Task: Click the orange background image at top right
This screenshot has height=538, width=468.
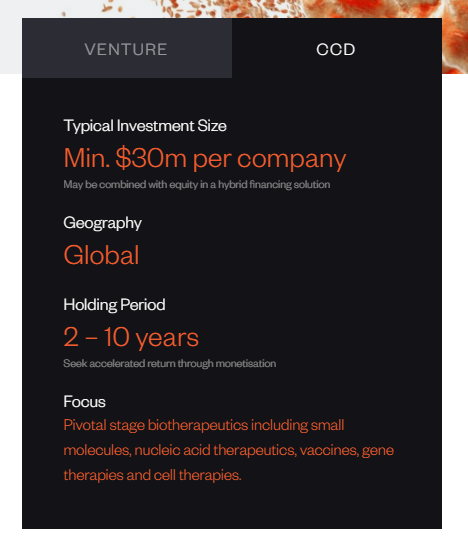Action: 455,36
